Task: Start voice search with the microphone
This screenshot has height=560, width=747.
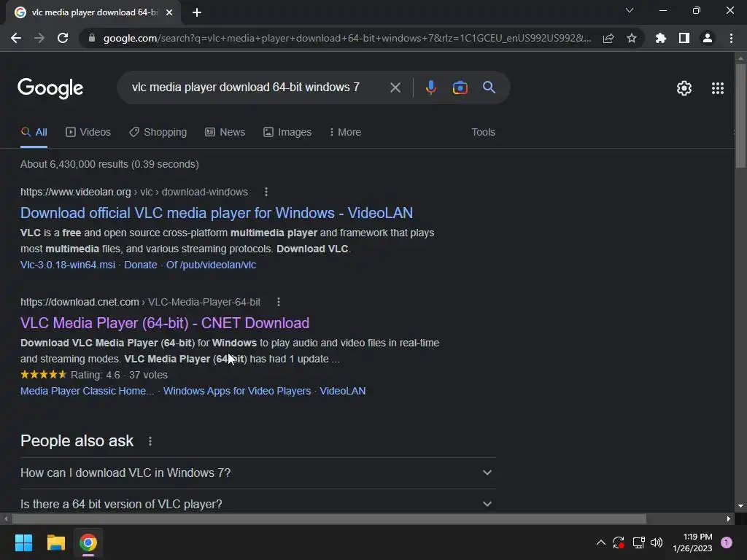Action: pyautogui.click(x=430, y=87)
